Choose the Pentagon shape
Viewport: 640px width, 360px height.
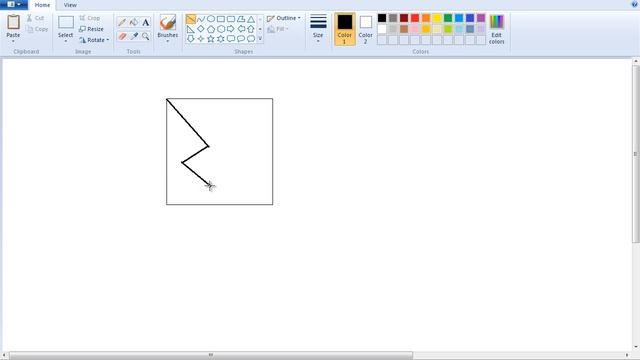[x=211, y=29]
